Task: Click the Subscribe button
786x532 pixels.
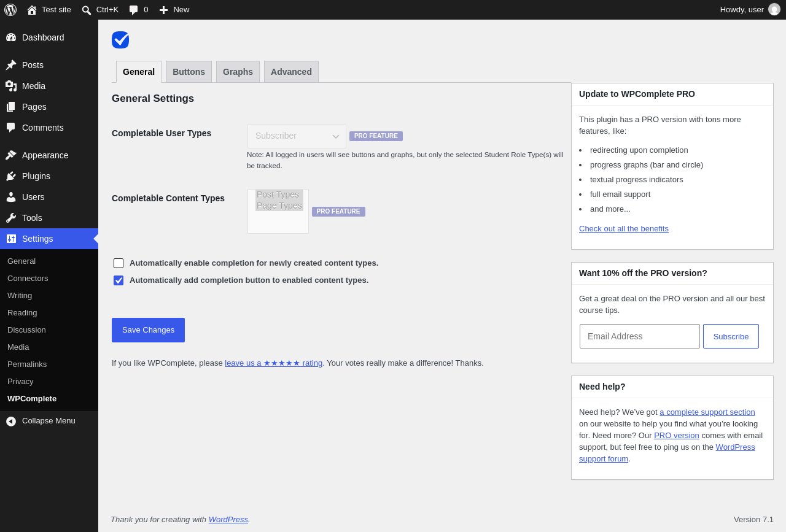Action: [731, 336]
